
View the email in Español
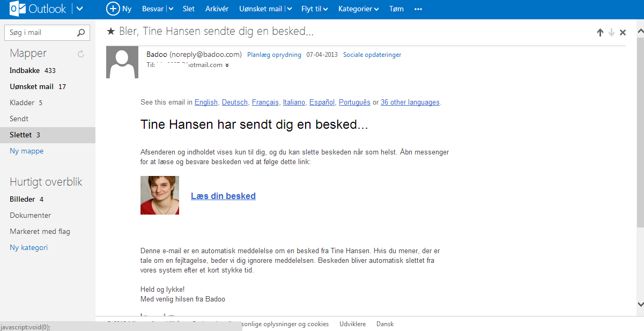(x=322, y=102)
